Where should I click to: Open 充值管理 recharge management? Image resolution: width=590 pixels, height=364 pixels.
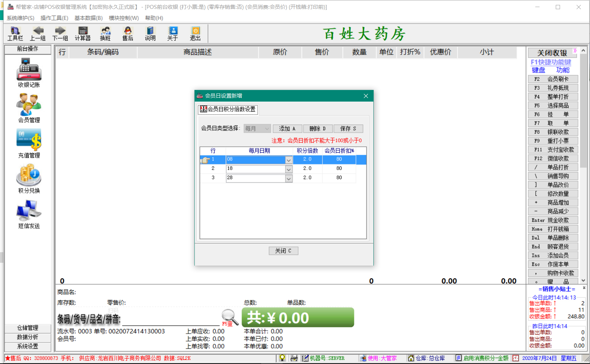point(29,143)
